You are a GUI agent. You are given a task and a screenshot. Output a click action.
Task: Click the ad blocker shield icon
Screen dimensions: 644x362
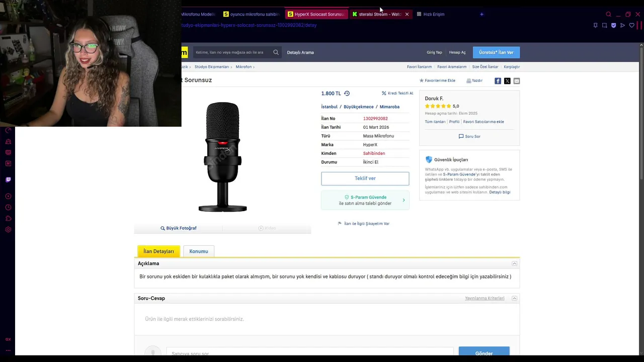click(x=613, y=25)
